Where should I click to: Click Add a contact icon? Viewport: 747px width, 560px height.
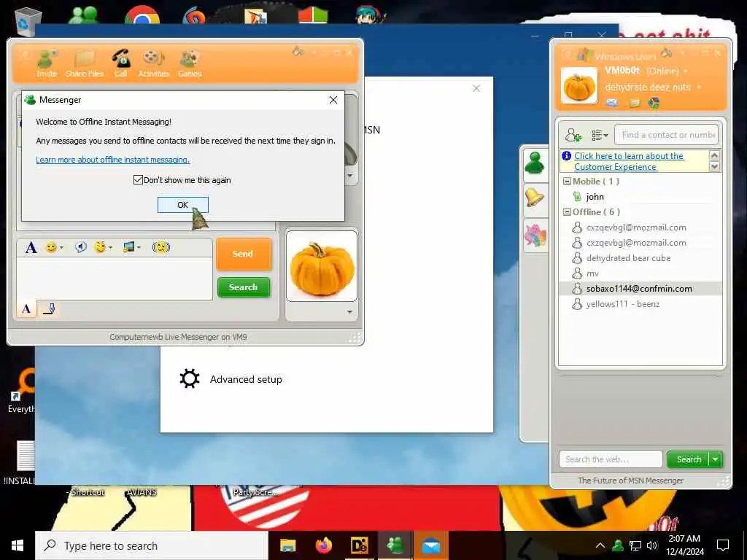click(x=573, y=135)
